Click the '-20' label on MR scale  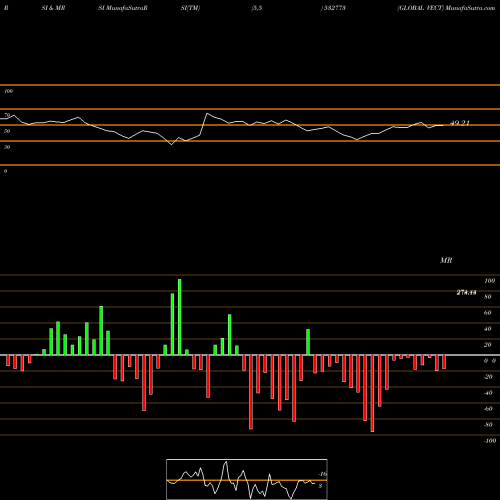[x=488, y=377]
